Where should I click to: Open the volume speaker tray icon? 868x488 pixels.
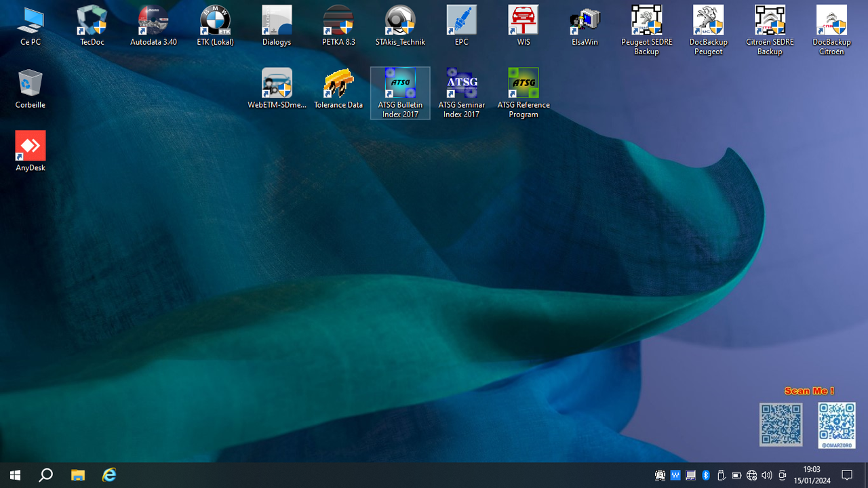767,476
